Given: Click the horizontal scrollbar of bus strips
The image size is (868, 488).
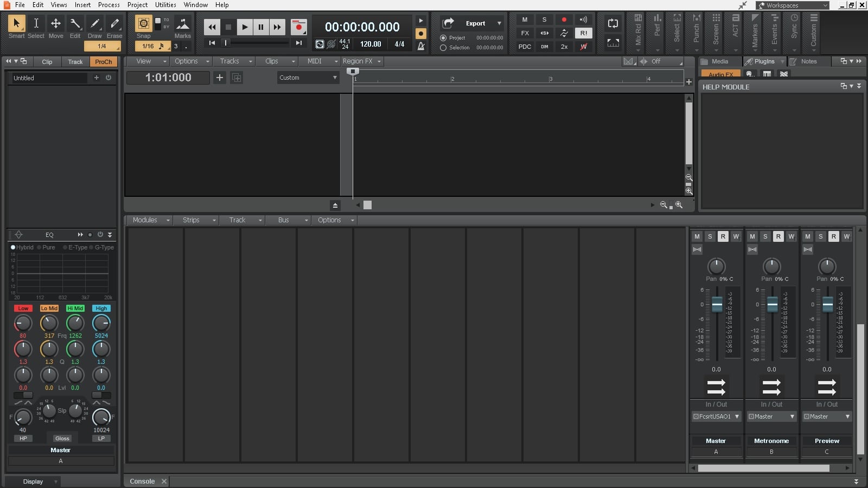Looking at the screenshot, I should [x=763, y=468].
